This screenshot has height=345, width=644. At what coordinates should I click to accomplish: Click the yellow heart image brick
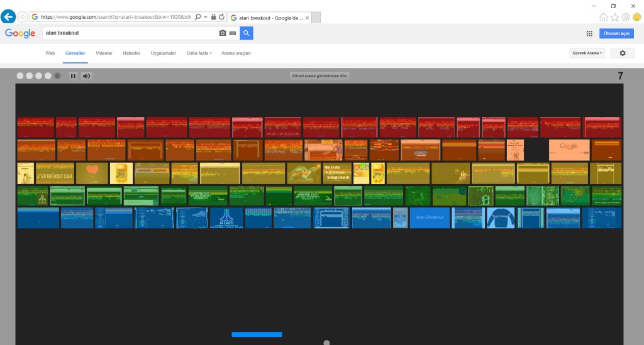pyautogui.click(x=92, y=173)
